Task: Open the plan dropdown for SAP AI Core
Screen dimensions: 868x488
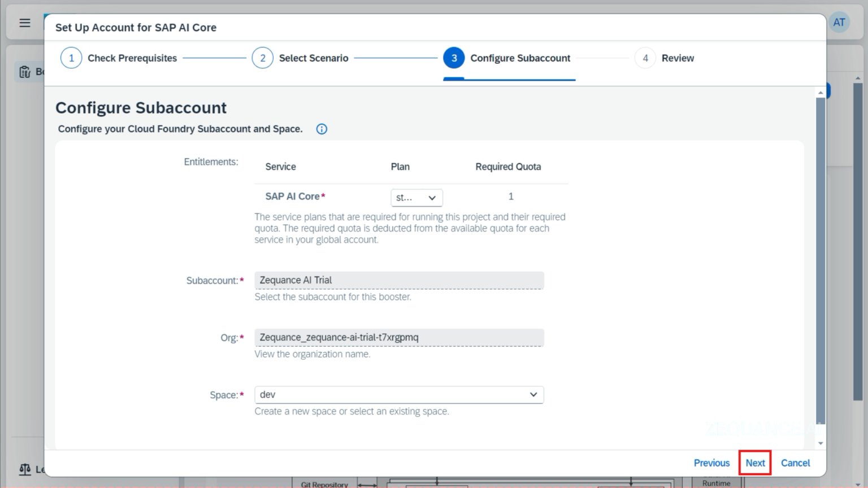Action: 416,198
